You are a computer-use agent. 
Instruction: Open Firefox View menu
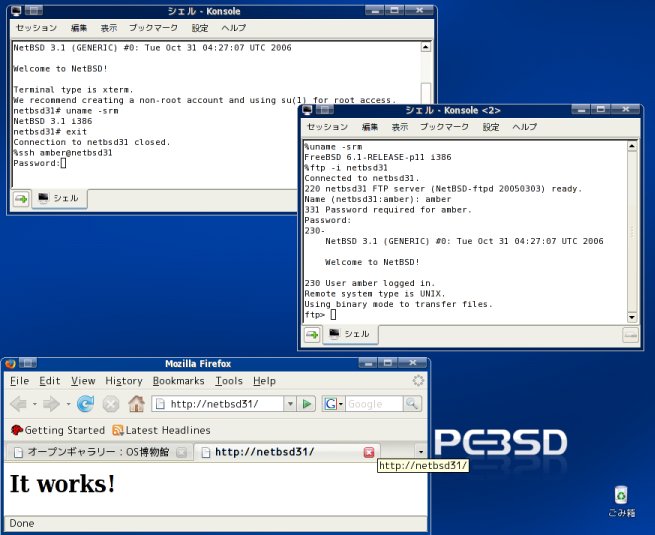point(83,381)
